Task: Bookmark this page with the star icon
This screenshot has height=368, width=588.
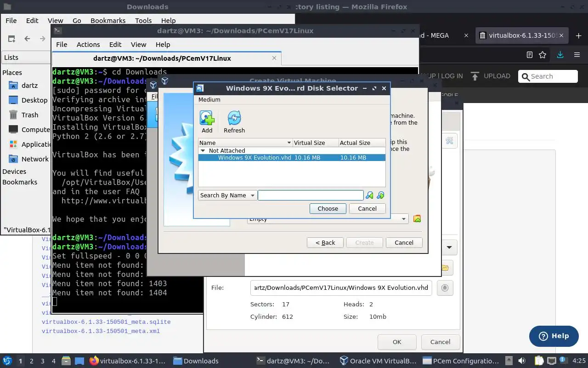Action: 543,55
